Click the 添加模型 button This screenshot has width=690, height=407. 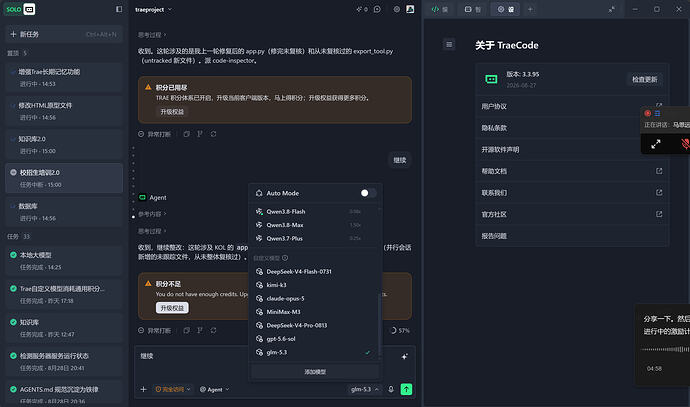[315, 372]
